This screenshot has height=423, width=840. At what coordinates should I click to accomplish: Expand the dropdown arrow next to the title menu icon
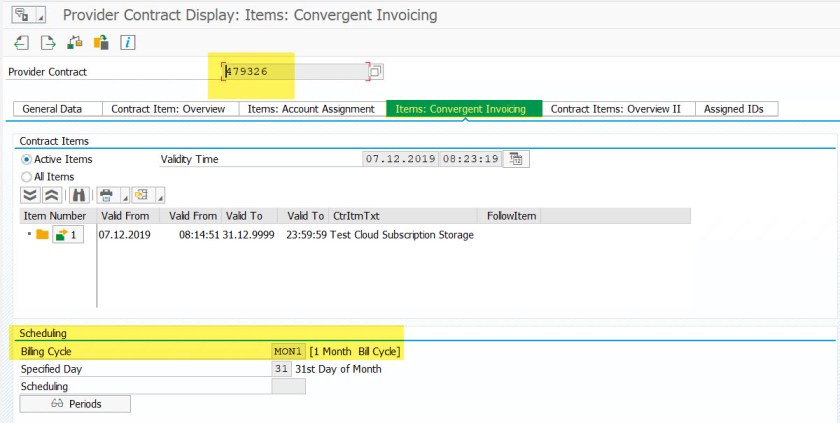(x=40, y=15)
